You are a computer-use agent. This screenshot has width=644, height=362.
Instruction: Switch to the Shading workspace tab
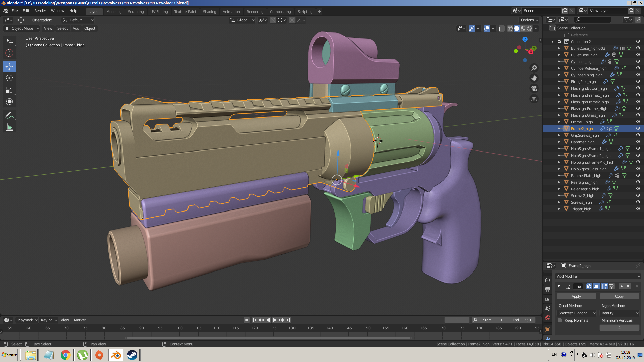click(x=209, y=11)
